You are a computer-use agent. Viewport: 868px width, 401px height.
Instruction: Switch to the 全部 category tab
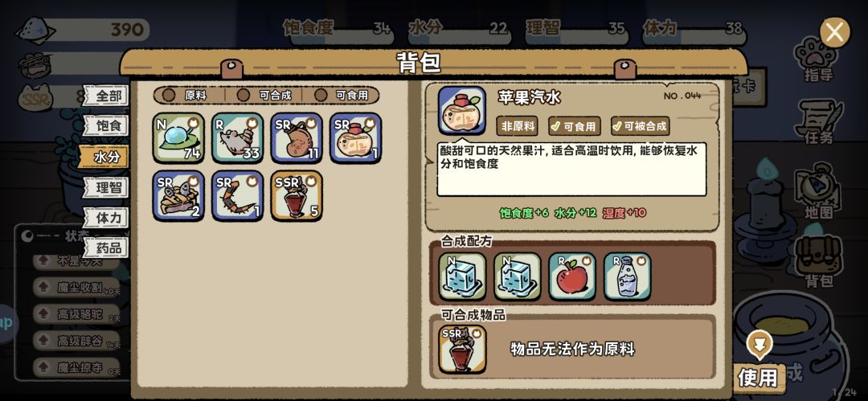(106, 96)
